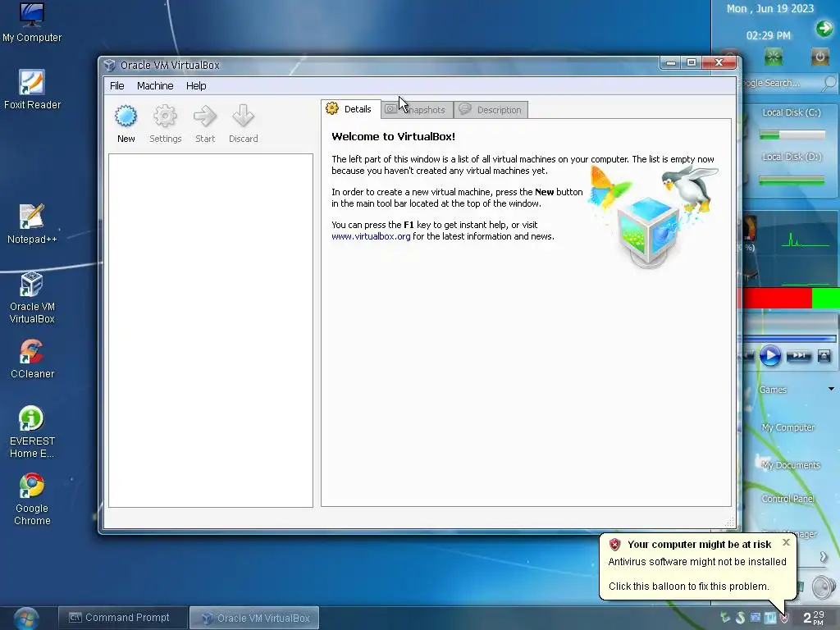840x630 pixels.
Task: Click the Safely Remove Hardware tray icon
Action: 725,618
